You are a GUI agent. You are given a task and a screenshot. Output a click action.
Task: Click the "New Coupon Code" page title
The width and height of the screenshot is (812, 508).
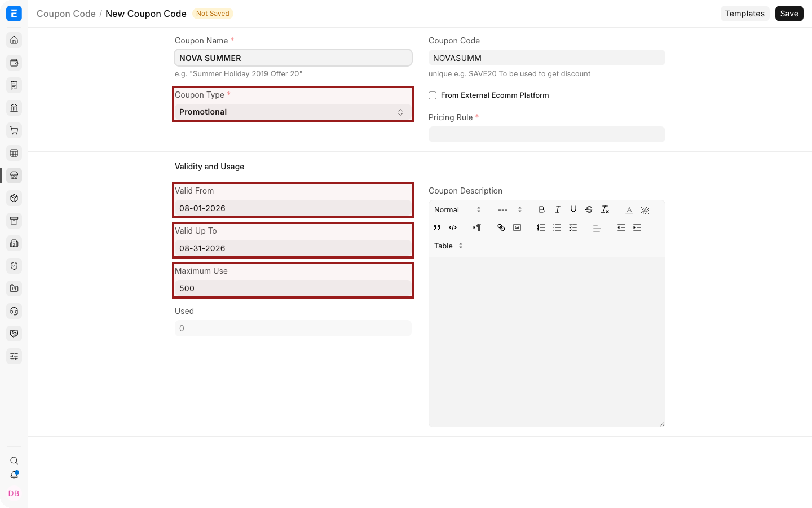tap(146, 14)
